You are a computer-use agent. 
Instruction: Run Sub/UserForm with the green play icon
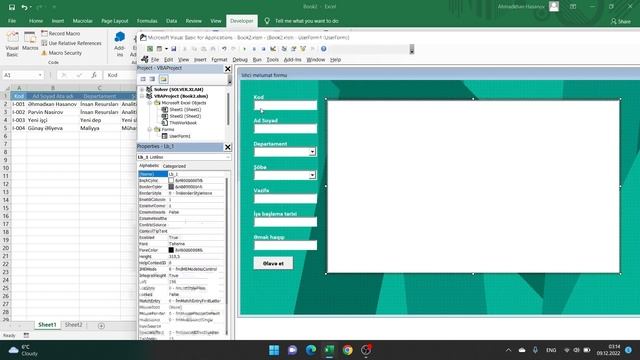(244, 49)
